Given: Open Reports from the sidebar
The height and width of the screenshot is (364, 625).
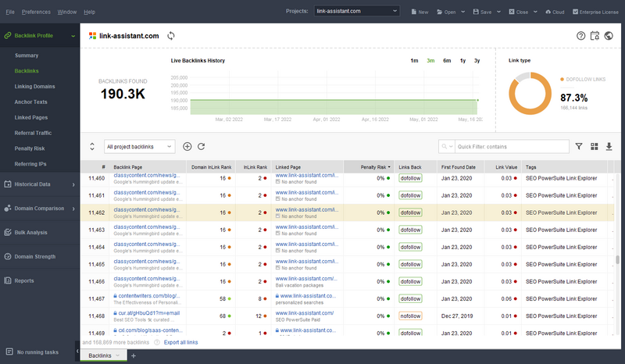Looking at the screenshot, I should pos(24,280).
